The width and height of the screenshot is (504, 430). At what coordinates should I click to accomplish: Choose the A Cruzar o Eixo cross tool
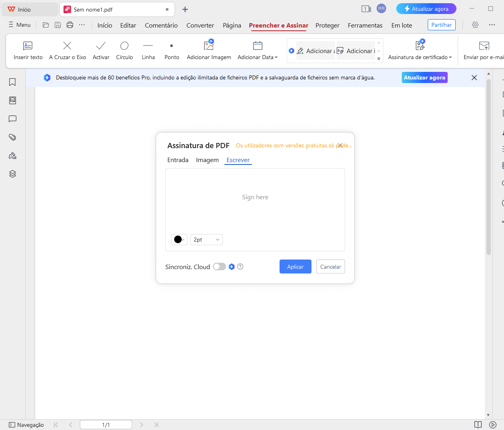pyautogui.click(x=67, y=51)
